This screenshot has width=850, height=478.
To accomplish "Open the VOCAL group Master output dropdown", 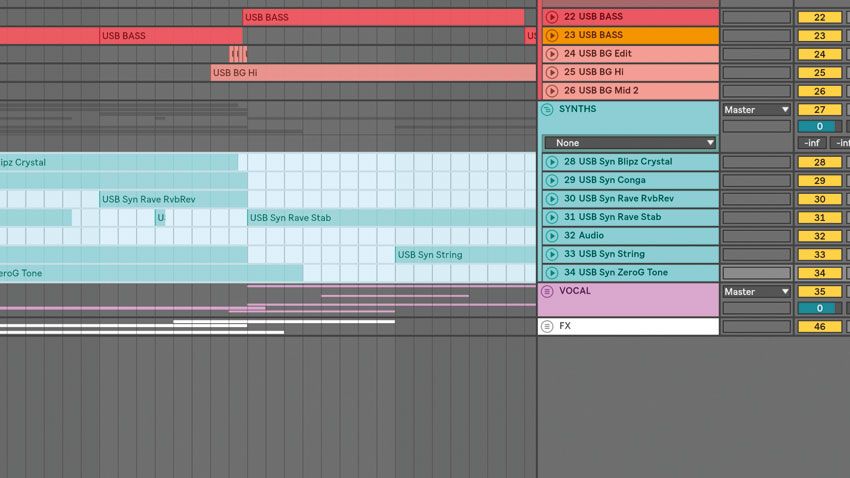I will [x=756, y=292].
